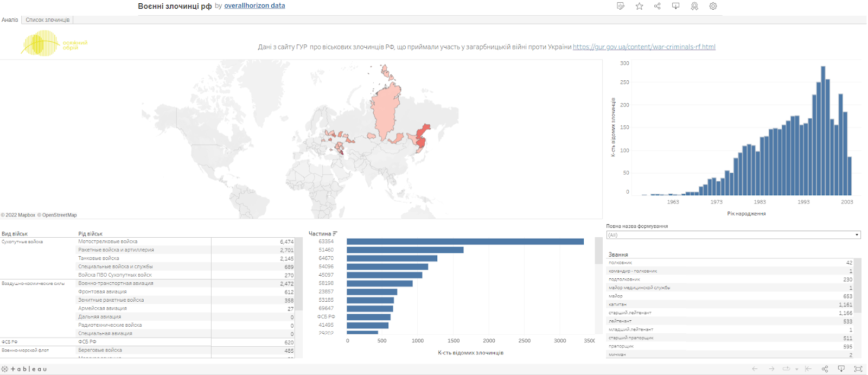Follow the gur.gov.ua war-criminals link
Viewport: 868px width, 375px height.
(644, 47)
